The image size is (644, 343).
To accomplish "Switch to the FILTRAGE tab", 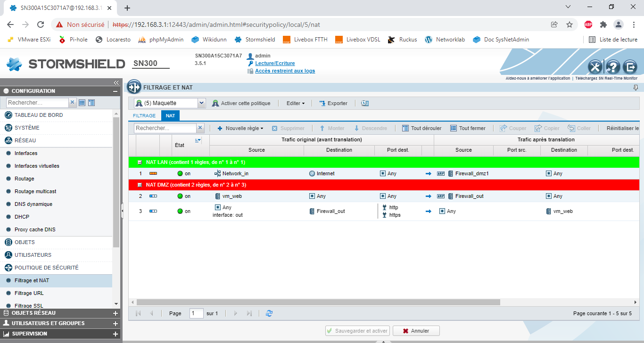I will pos(144,115).
